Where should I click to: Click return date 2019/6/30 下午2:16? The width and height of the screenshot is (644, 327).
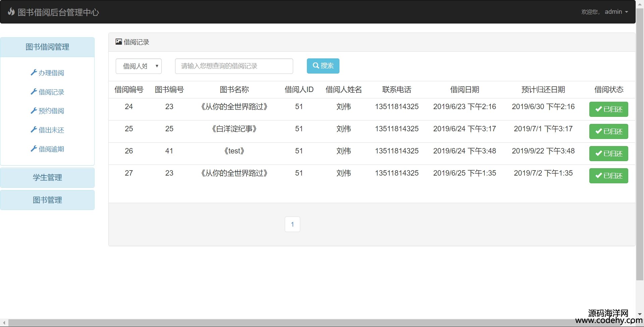coord(543,107)
